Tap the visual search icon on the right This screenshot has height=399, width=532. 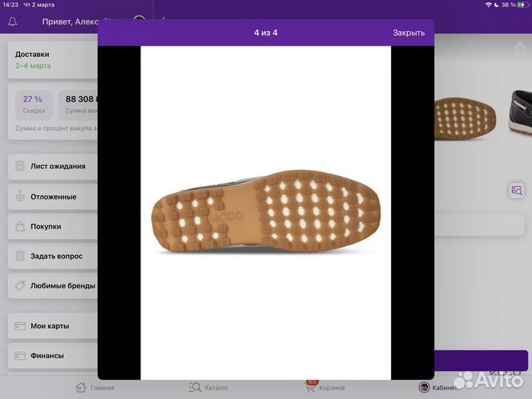click(x=516, y=191)
